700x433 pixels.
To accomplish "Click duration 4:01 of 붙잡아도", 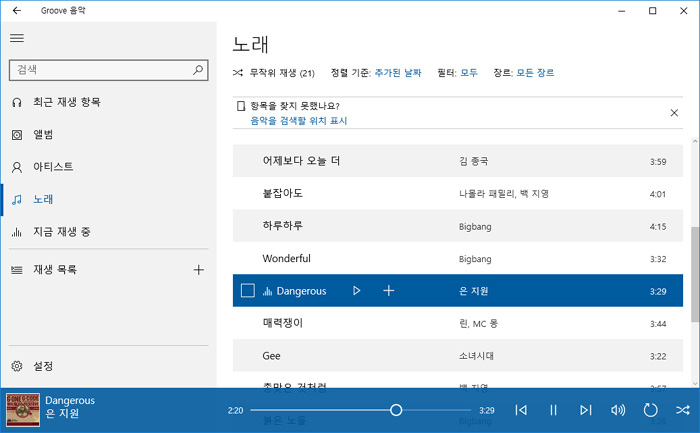I will pyautogui.click(x=658, y=194).
